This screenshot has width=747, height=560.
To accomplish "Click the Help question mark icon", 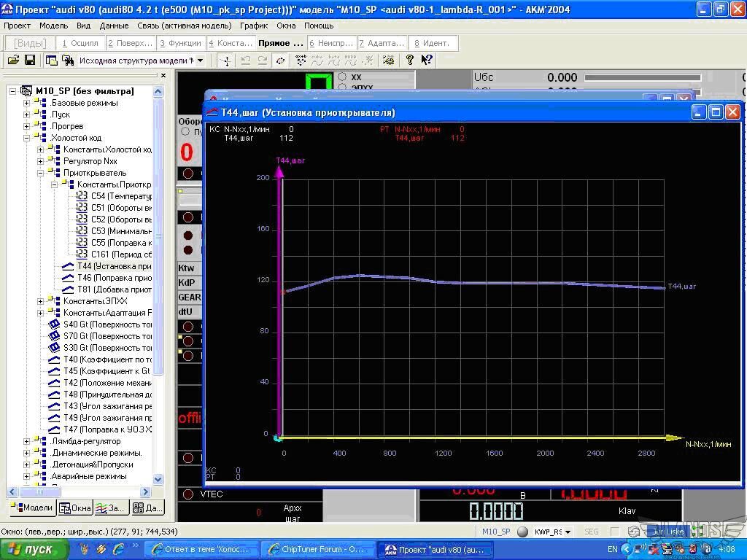I will pos(410,61).
